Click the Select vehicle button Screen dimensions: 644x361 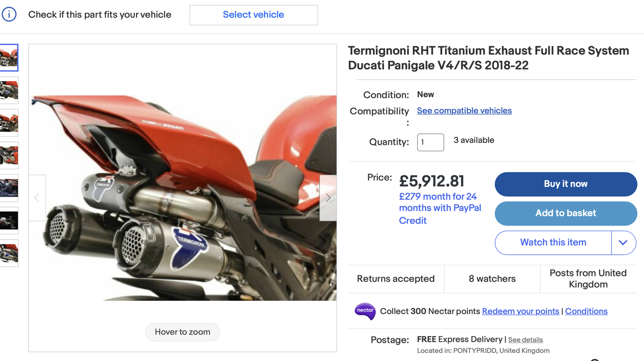(254, 15)
